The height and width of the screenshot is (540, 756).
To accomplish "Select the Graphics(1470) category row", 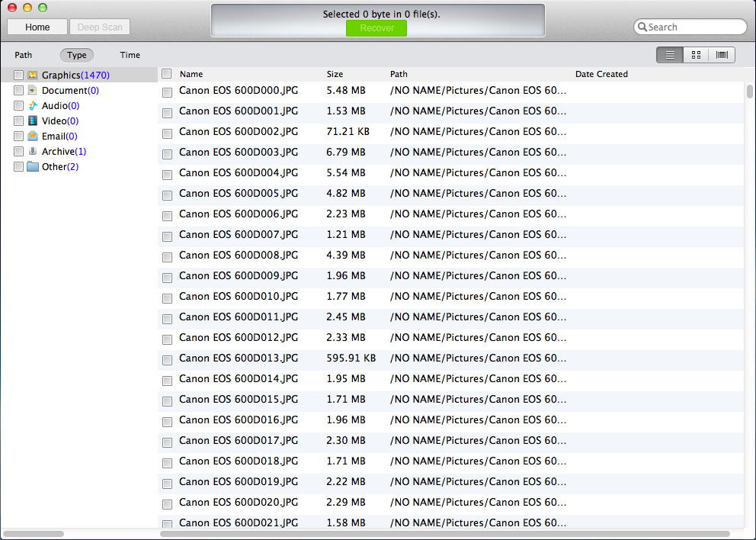I will click(79, 75).
